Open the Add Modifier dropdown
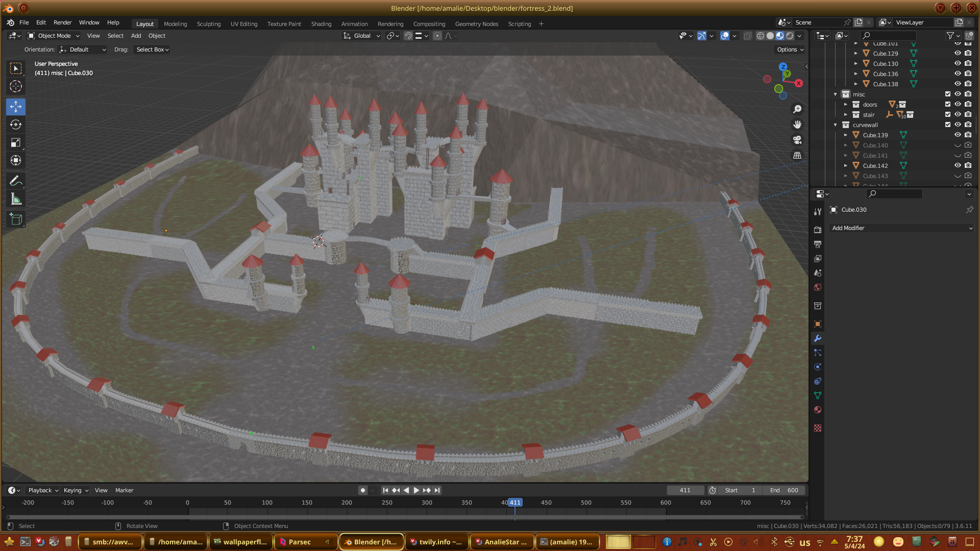The image size is (980, 551). pos(901,228)
